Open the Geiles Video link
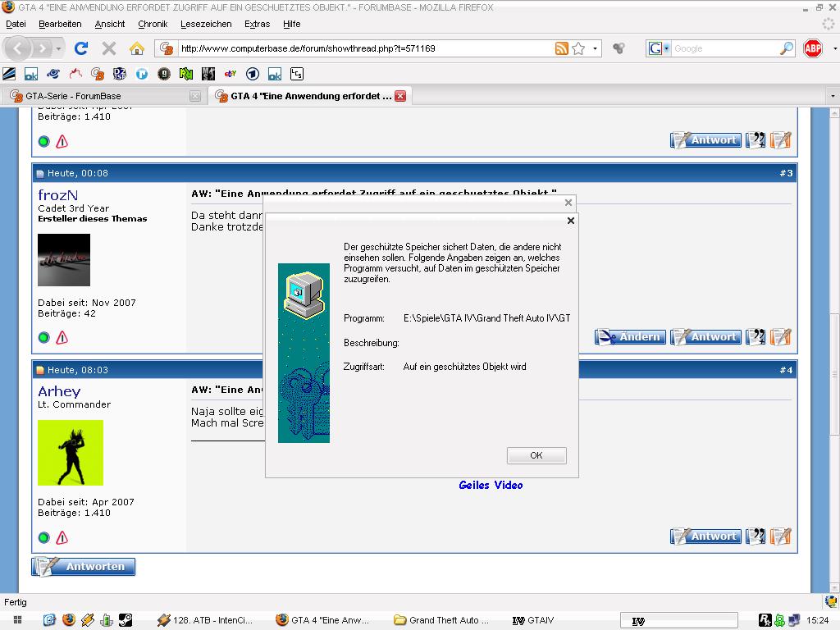Image resolution: width=840 pixels, height=630 pixels. 491,486
